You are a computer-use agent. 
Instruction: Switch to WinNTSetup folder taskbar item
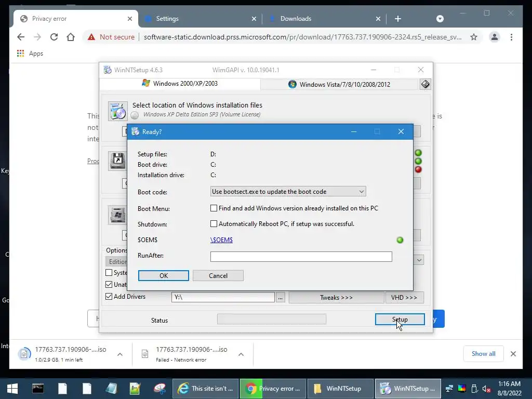click(x=340, y=389)
